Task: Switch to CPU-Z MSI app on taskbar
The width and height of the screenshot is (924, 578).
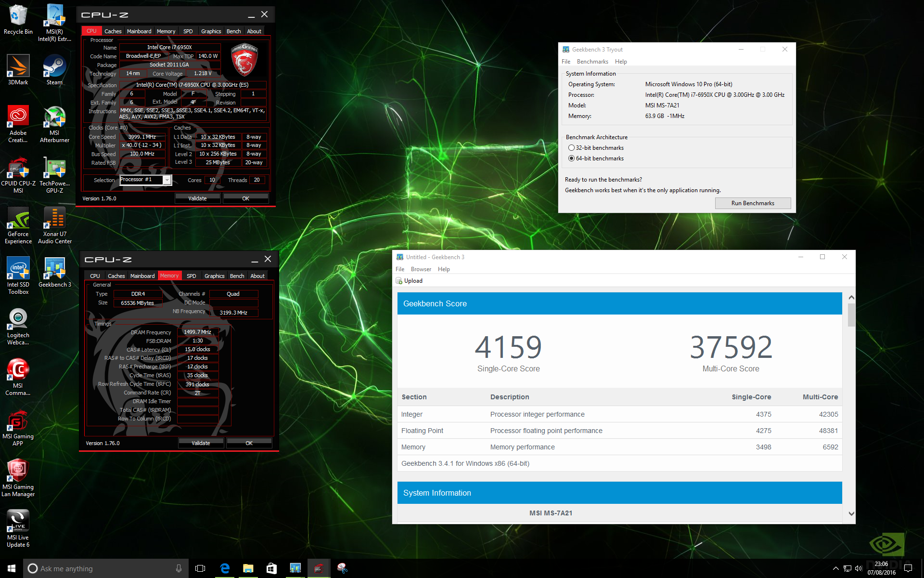Action: click(319, 568)
